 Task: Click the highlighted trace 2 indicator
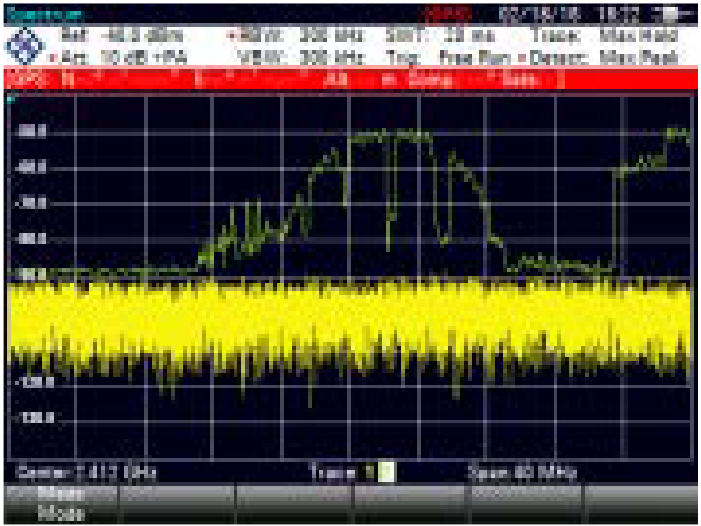(386, 472)
